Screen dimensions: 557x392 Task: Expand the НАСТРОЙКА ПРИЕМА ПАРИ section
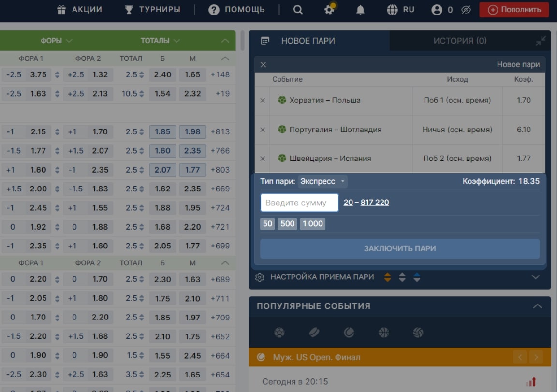coord(536,277)
